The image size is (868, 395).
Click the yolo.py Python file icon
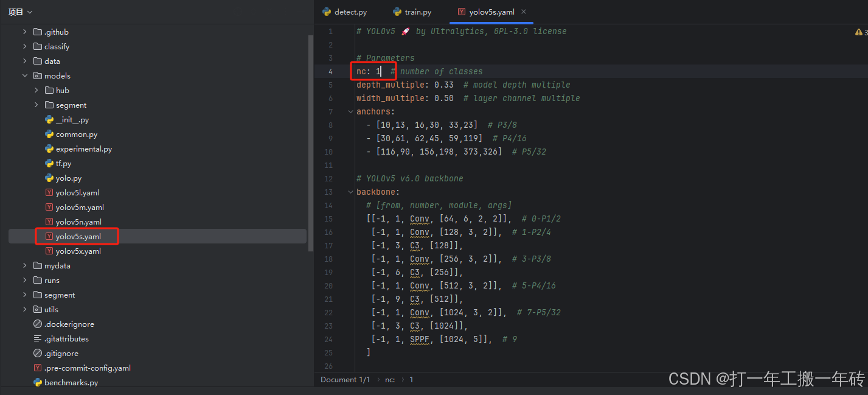(49, 178)
